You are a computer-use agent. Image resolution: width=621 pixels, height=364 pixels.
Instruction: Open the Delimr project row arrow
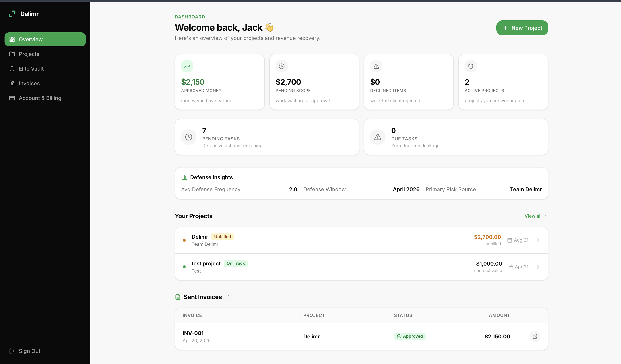(x=537, y=240)
